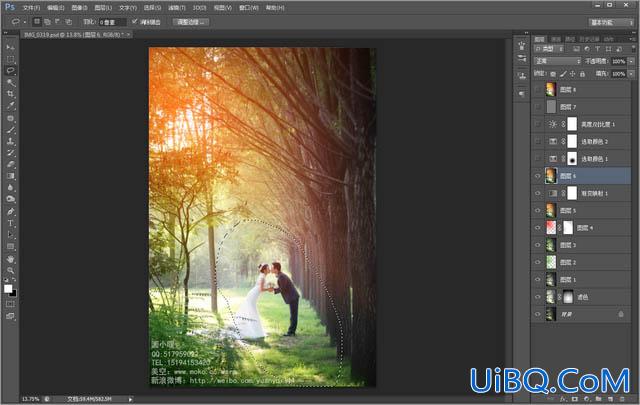Switch to the 通道 channels tab
This screenshot has width=640, height=405.
(x=556, y=39)
